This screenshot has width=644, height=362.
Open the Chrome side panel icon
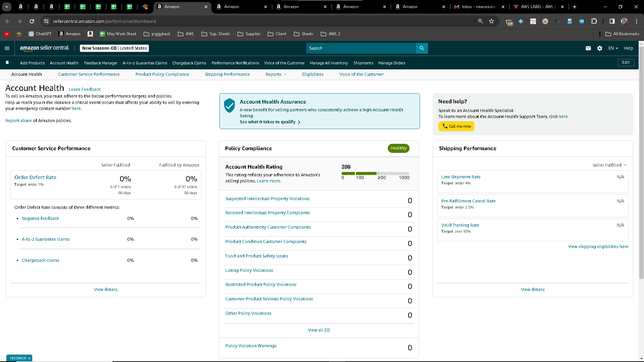[612, 21]
